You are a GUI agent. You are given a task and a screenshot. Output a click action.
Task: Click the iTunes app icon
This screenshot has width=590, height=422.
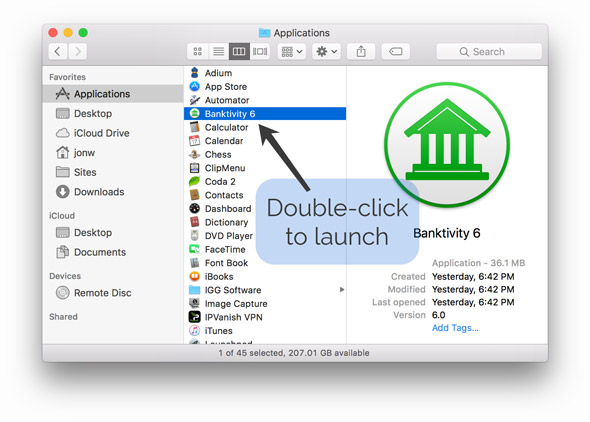pyautogui.click(x=195, y=331)
